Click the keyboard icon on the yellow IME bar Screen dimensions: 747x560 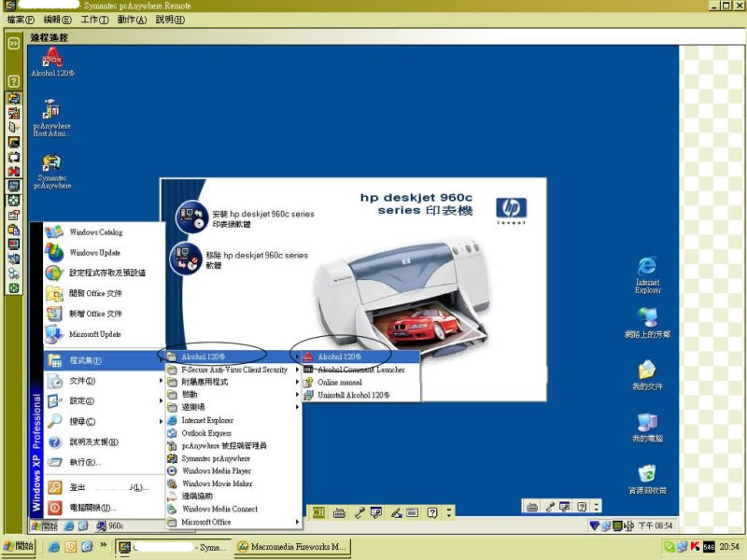[x=339, y=512]
